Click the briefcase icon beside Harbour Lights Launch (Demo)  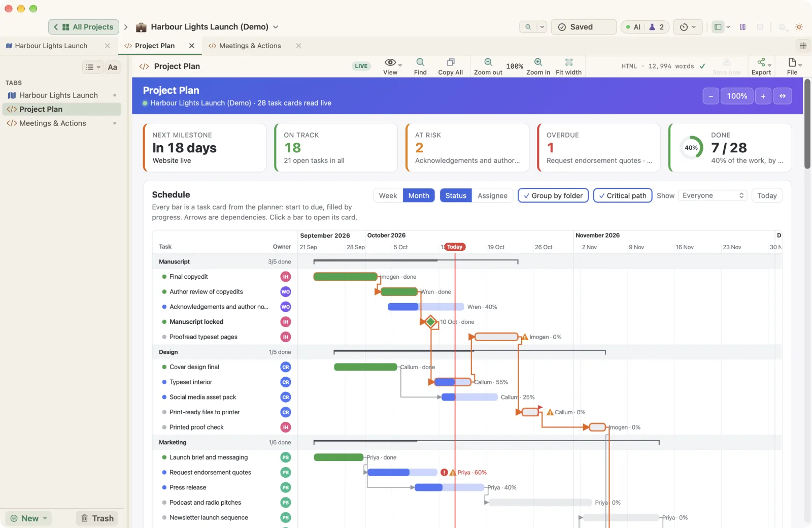[141, 27]
